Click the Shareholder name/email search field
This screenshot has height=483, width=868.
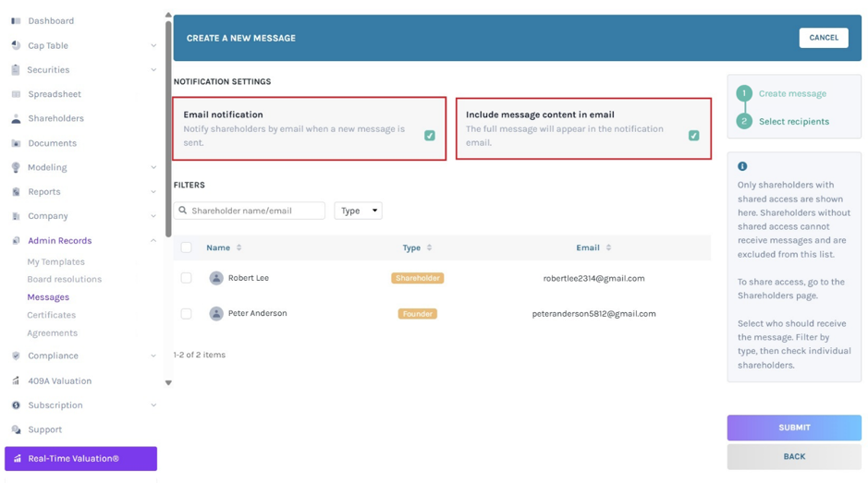tap(249, 211)
